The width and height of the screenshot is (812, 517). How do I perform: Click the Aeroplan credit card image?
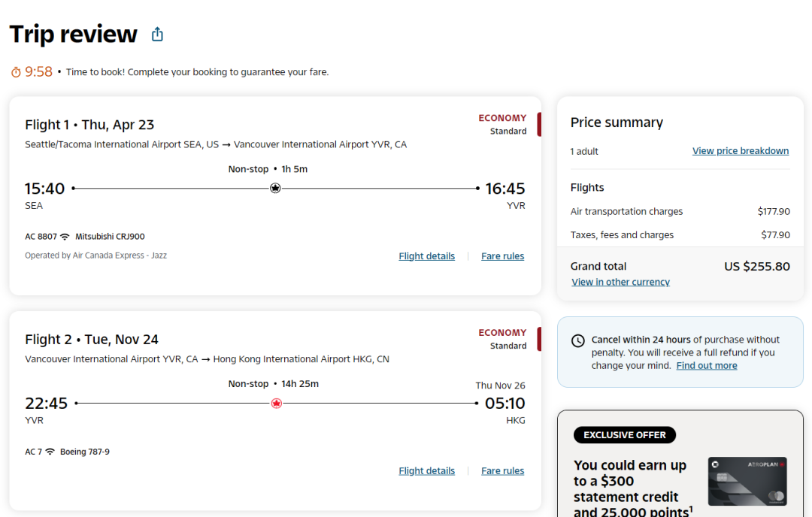(x=747, y=481)
